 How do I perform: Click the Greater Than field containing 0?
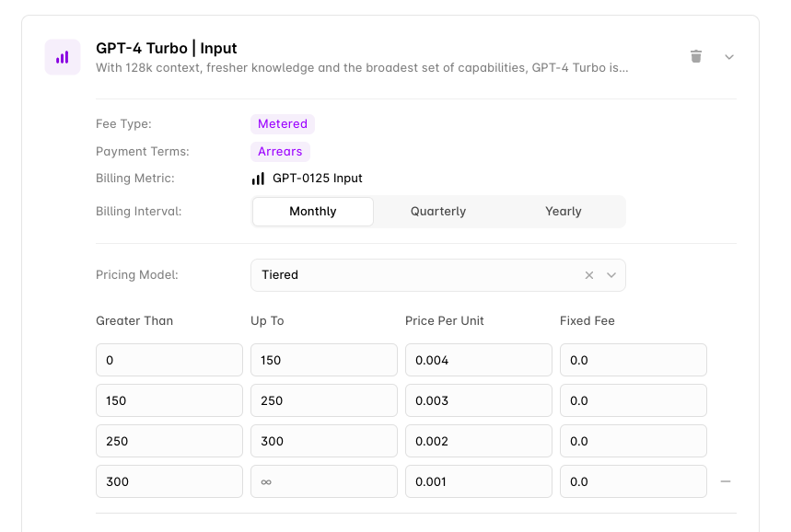click(169, 360)
